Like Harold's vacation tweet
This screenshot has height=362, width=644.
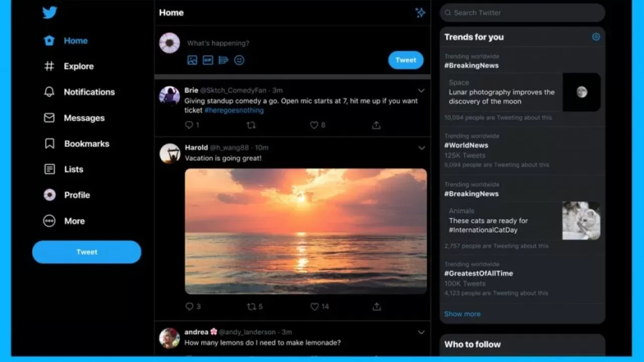[314, 307]
